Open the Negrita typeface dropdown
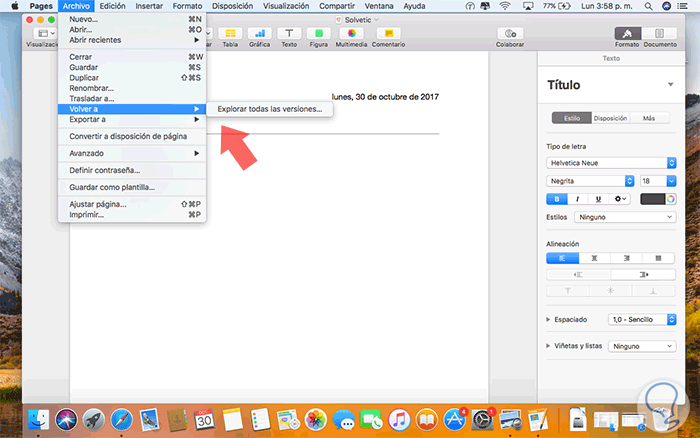 tap(590, 181)
